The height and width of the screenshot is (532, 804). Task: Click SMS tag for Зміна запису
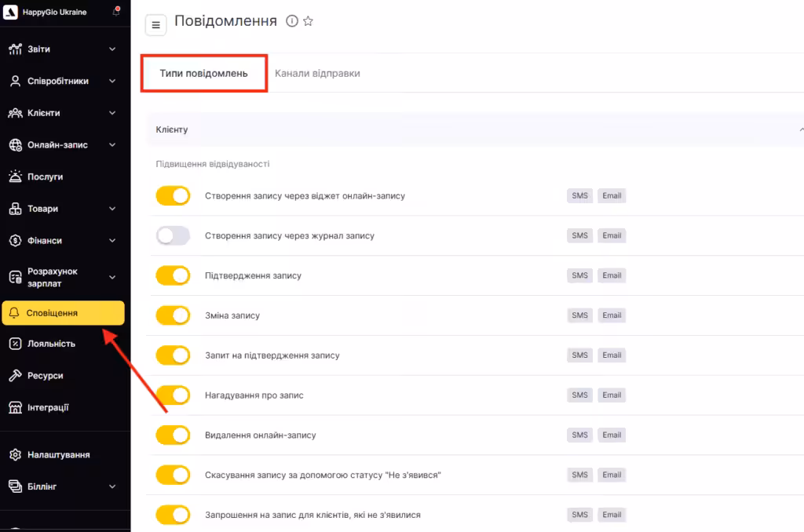pos(579,315)
